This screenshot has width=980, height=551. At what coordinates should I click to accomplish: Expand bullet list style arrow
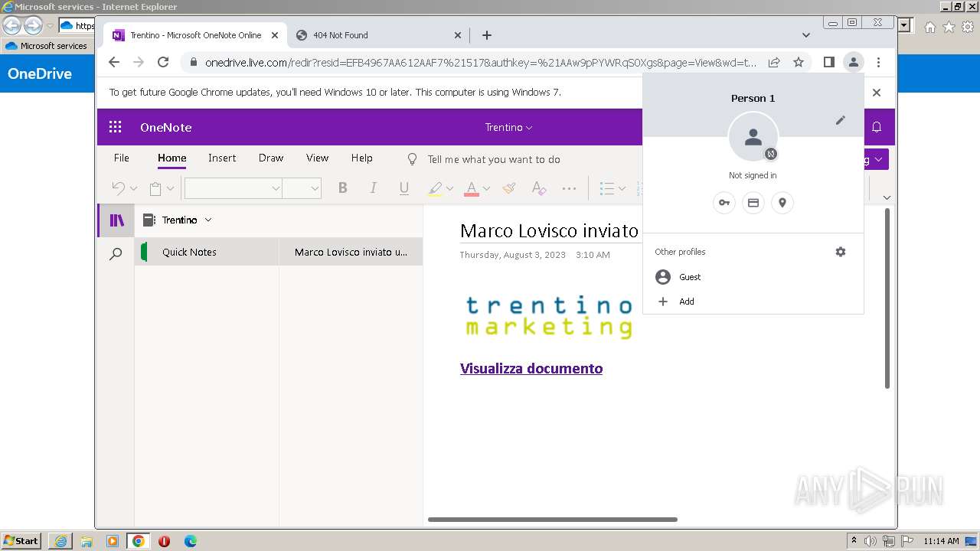coord(622,188)
